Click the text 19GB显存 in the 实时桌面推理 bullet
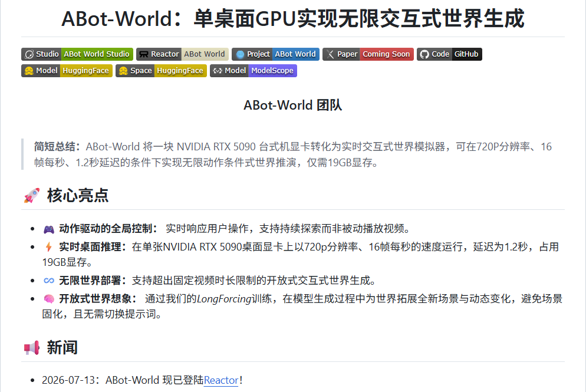Image resolution: width=586 pixels, height=392 pixels. coord(64,262)
